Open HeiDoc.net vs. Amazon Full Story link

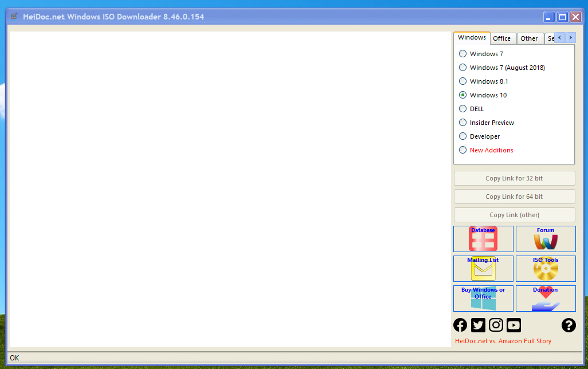click(x=503, y=341)
